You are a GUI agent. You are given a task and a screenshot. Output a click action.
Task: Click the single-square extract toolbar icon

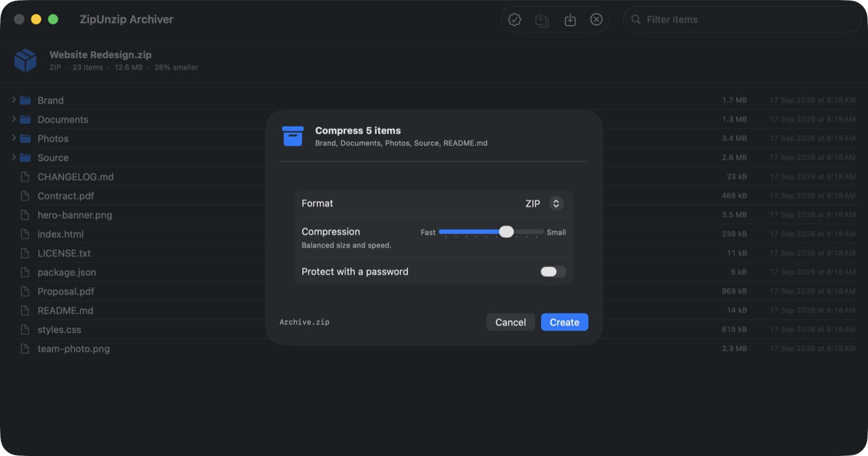570,20
